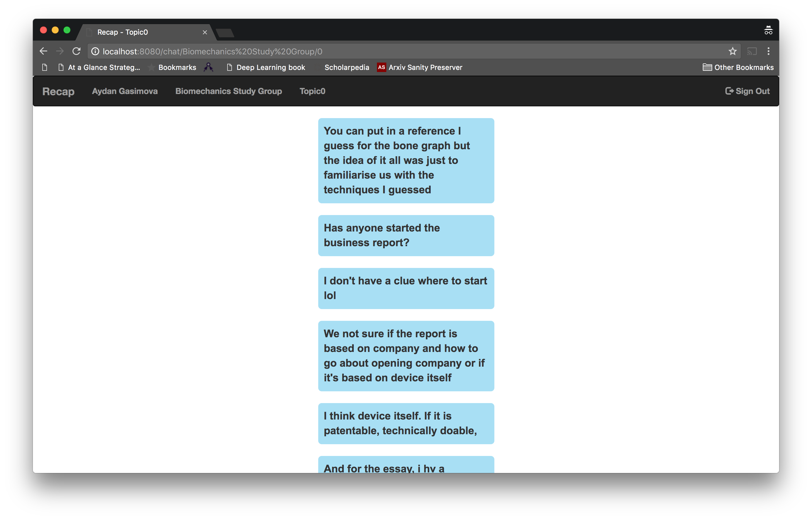Open Aydan Gasimova nav link
The width and height of the screenshot is (812, 520).
coord(125,91)
